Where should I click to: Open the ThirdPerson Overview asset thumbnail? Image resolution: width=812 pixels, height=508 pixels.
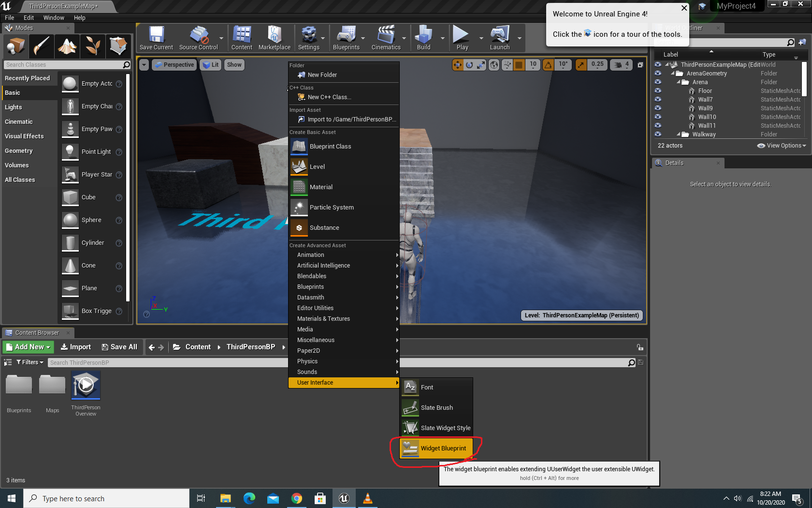[x=86, y=385]
